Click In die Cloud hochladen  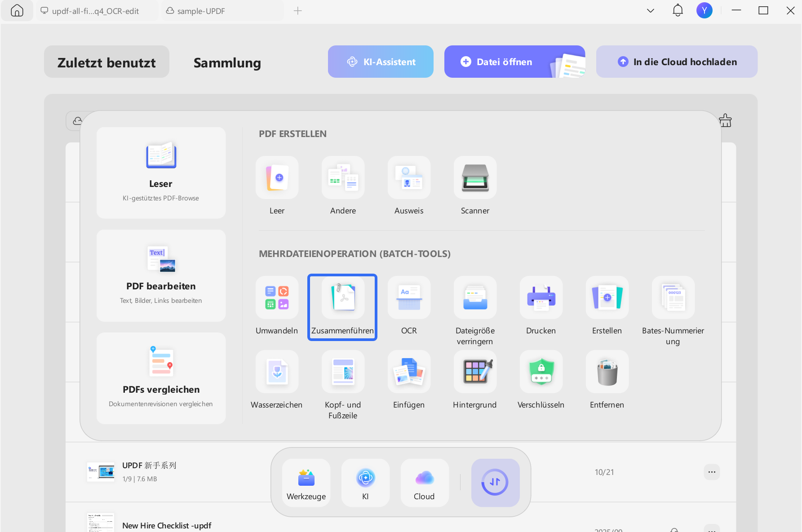[677, 62]
